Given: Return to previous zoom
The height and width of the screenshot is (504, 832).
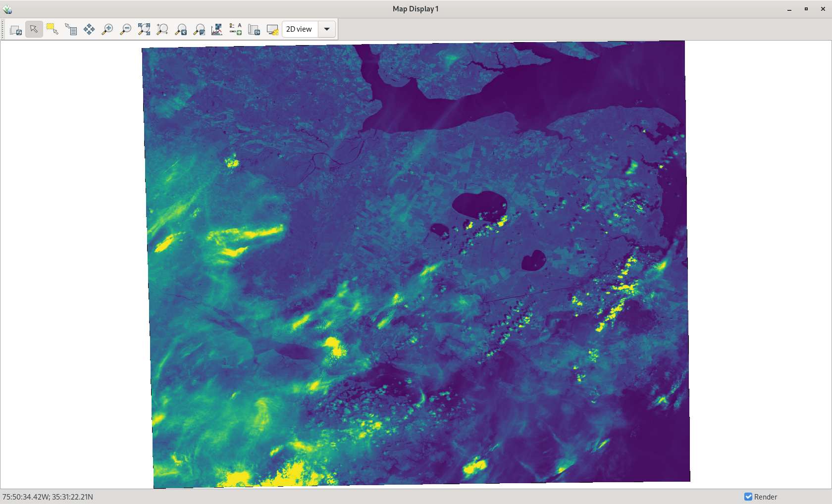Looking at the screenshot, I should click(181, 30).
